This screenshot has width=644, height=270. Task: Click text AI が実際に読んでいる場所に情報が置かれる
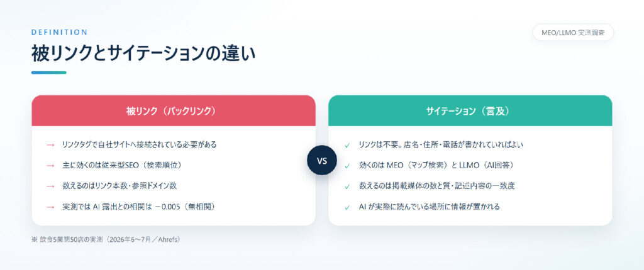point(429,207)
